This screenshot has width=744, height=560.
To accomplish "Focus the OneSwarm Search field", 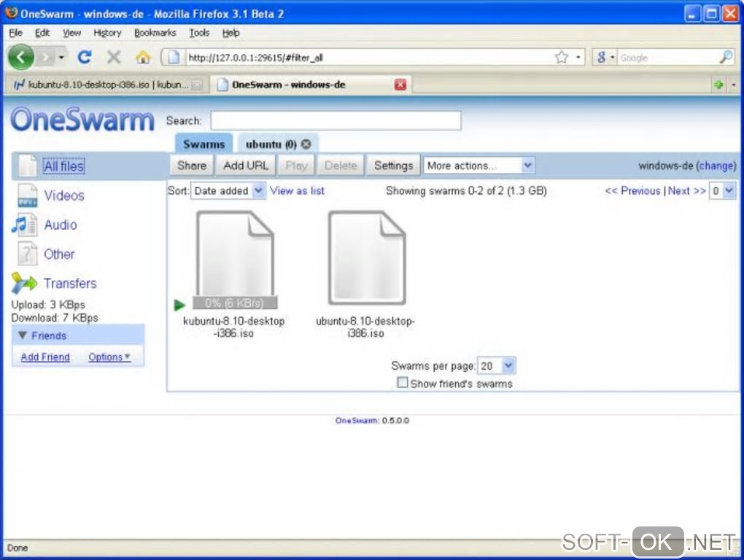I will point(336,120).
